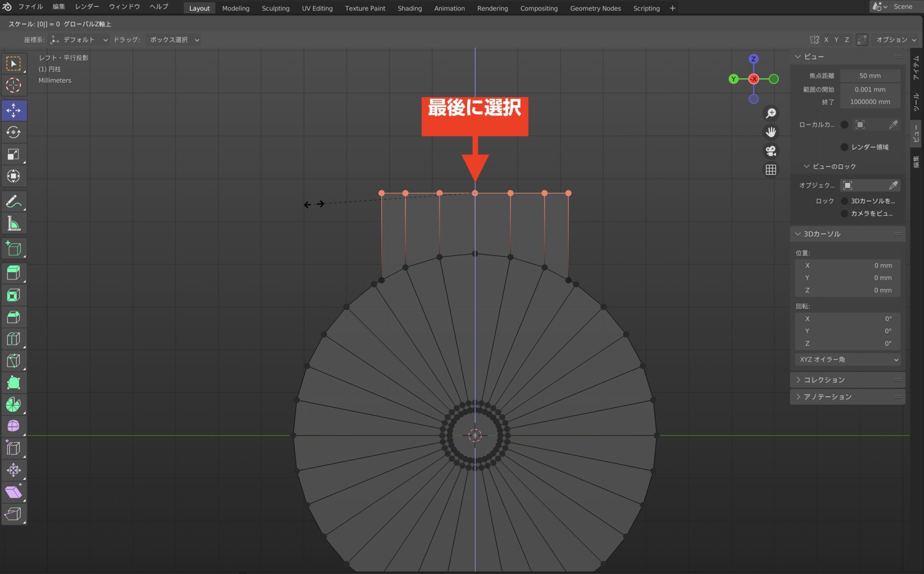Toggle camera view icon in viewport
This screenshot has width=924, height=574.
tap(771, 151)
